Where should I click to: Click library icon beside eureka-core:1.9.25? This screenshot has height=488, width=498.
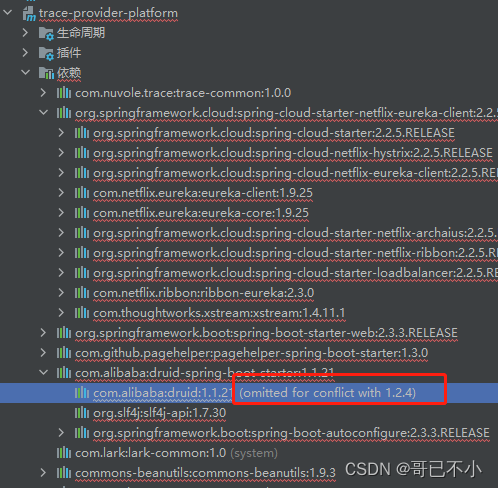[82, 213]
